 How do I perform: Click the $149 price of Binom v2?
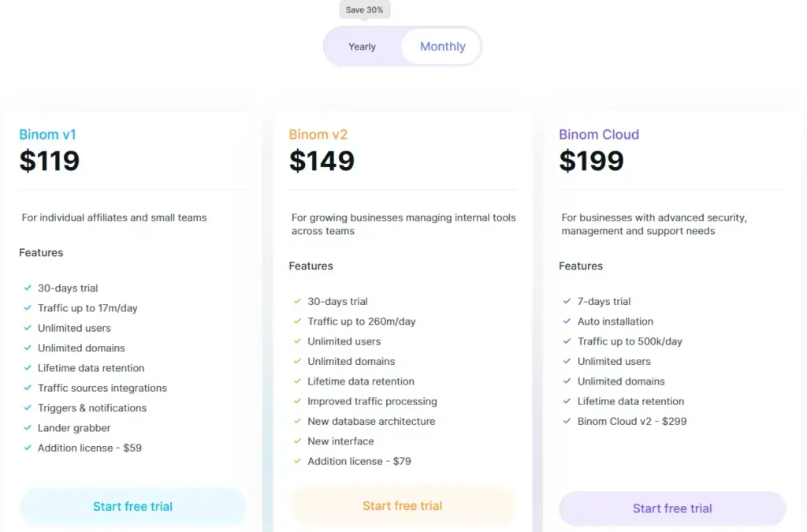322,161
